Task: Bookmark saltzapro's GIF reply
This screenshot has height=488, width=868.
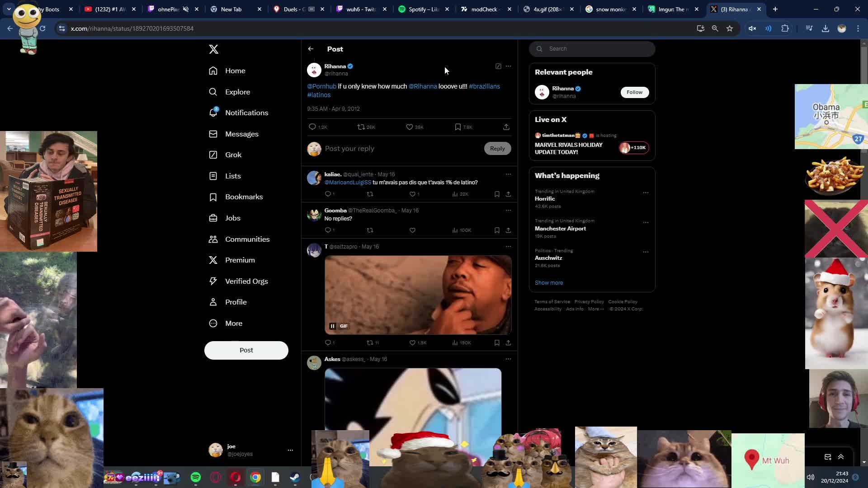Action: tap(497, 343)
